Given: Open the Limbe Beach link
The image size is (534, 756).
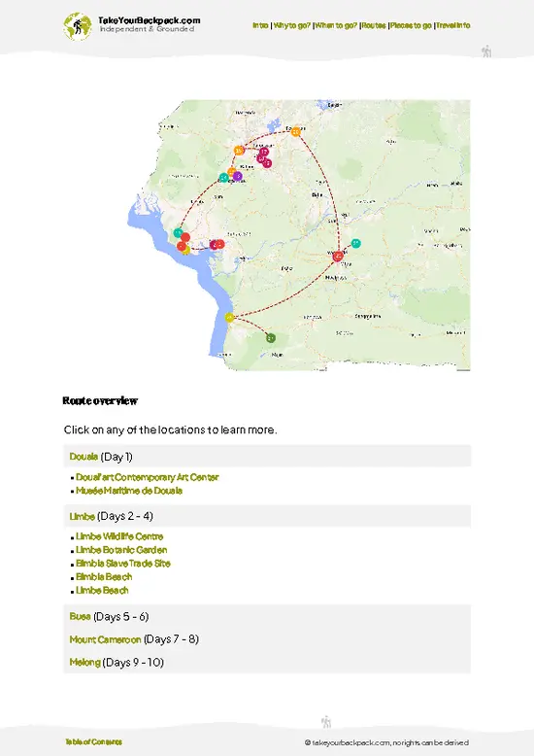Looking at the screenshot, I should point(102,590).
